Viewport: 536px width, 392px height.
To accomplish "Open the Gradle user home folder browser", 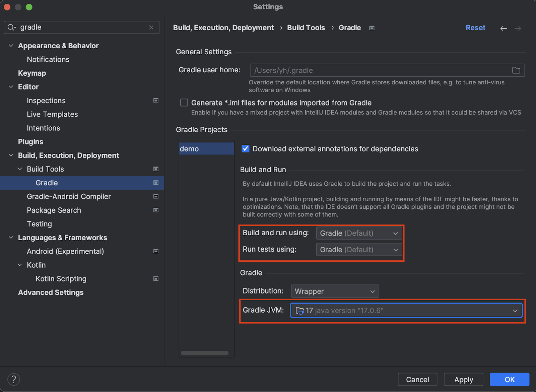I will click(x=516, y=70).
